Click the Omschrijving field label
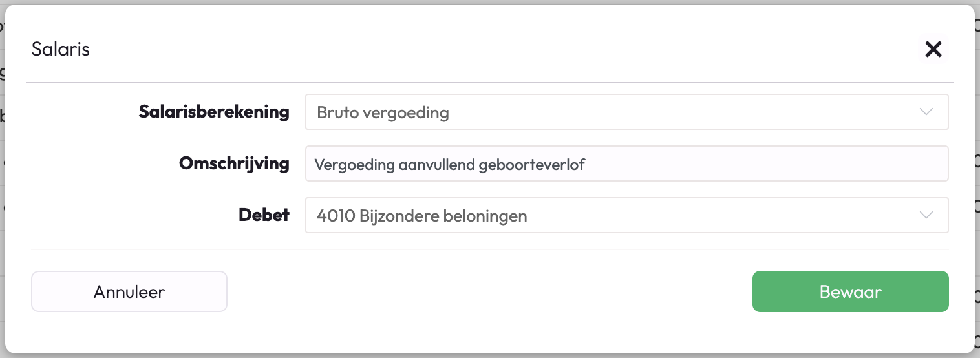Image resolution: width=980 pixels, height=358 pixels. (234, 163)
